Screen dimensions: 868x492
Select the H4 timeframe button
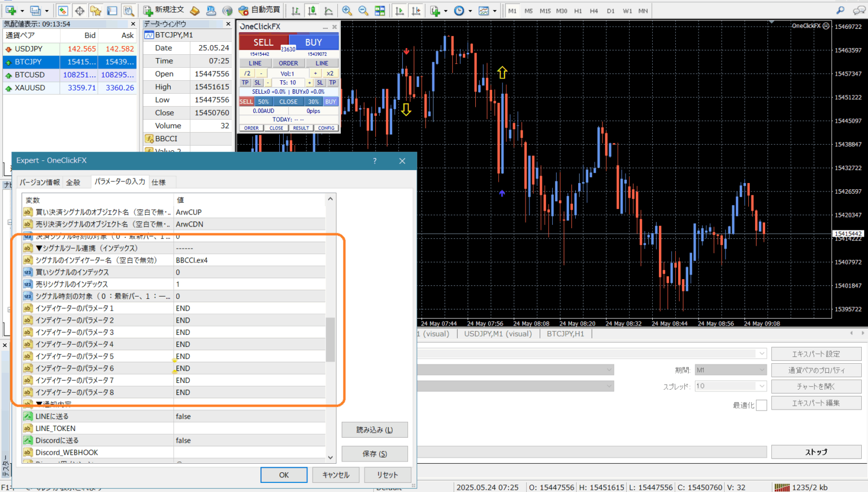click(594, 11)
